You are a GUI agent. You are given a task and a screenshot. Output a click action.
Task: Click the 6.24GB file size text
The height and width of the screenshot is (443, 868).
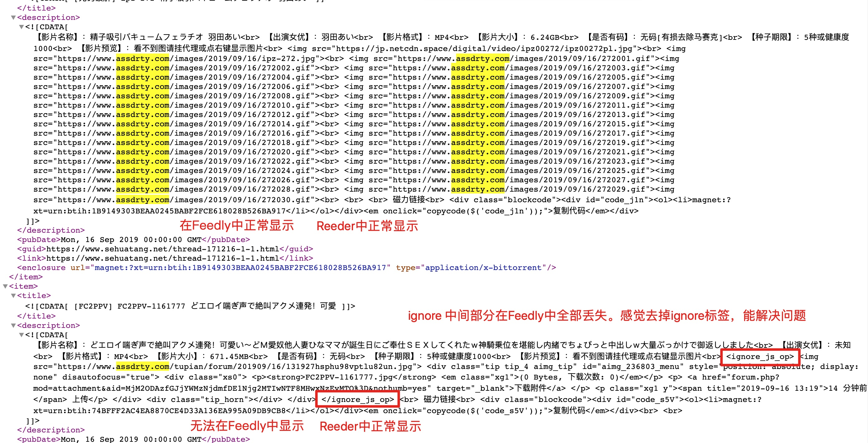coord(545,37)
